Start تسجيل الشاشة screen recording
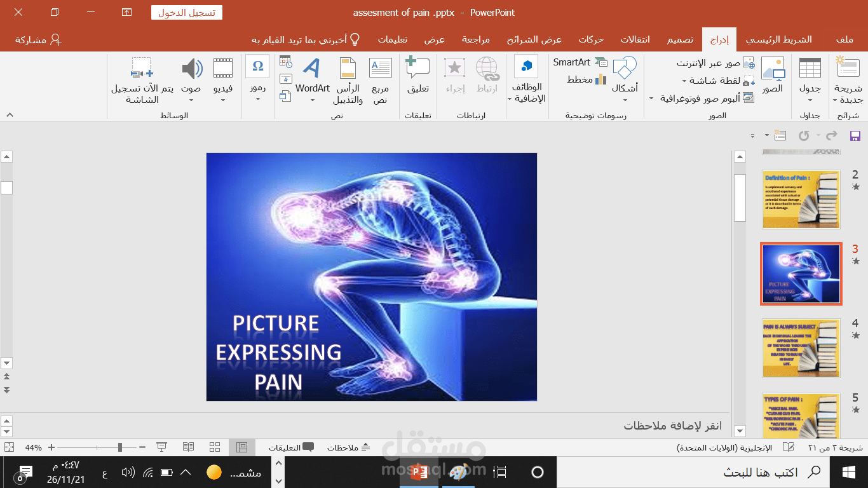Viewport: 868px width, 488px height. tap(142, 81)
